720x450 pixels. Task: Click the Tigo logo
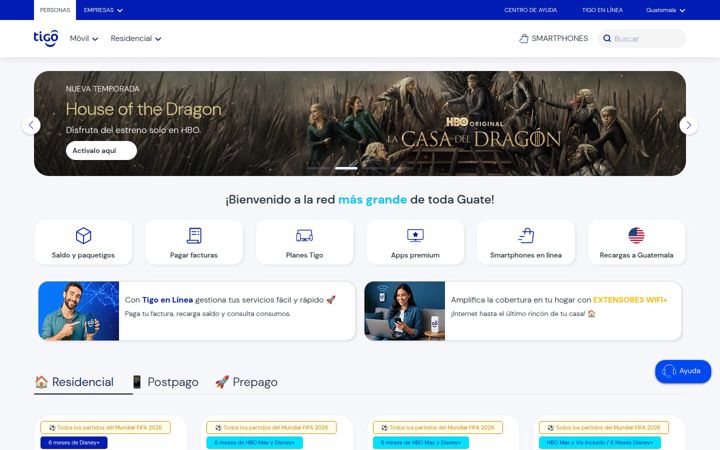[x=46, y=38]
